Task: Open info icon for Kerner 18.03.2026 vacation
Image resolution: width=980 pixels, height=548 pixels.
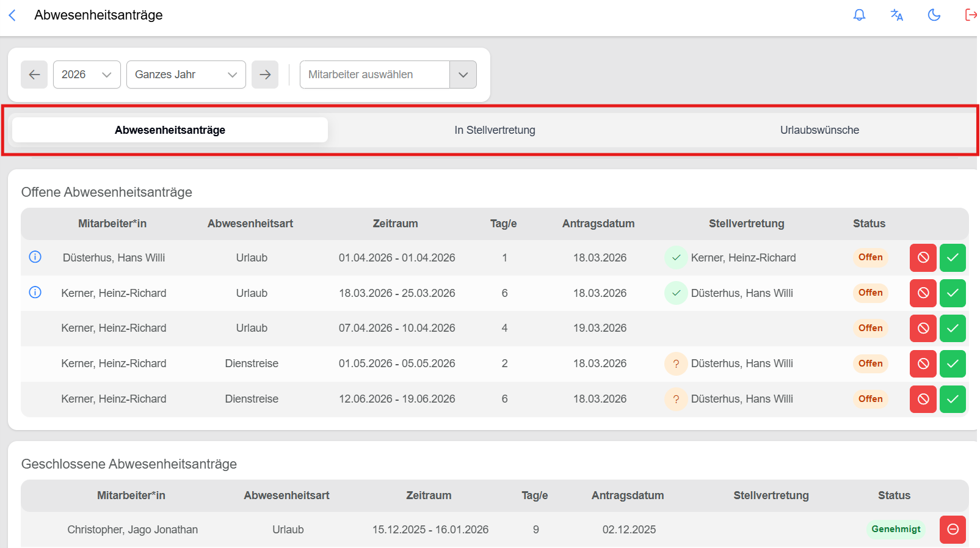Action: (x=35, y=293)
